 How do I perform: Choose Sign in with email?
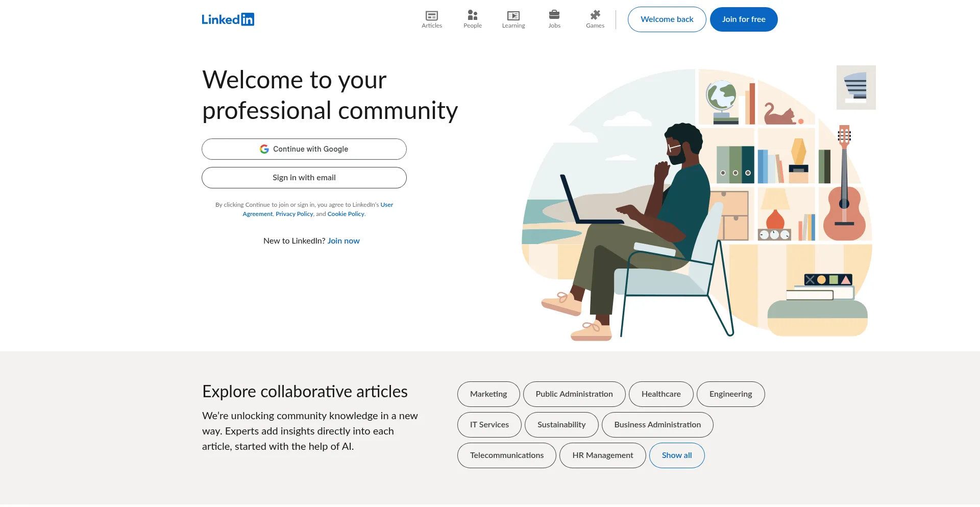[x=304, y=177]
